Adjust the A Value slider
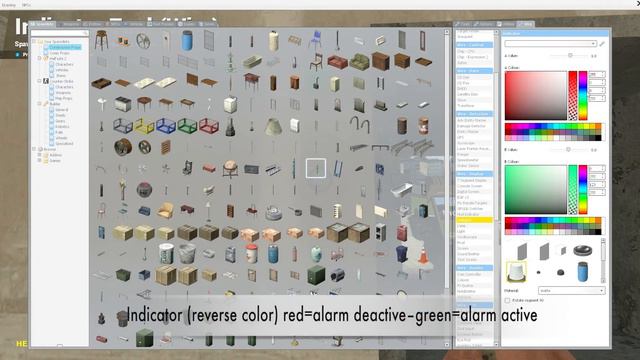Image resolution: width=640 pixels, height=360 pixels. pyautogui.click(x=568, y=55)
